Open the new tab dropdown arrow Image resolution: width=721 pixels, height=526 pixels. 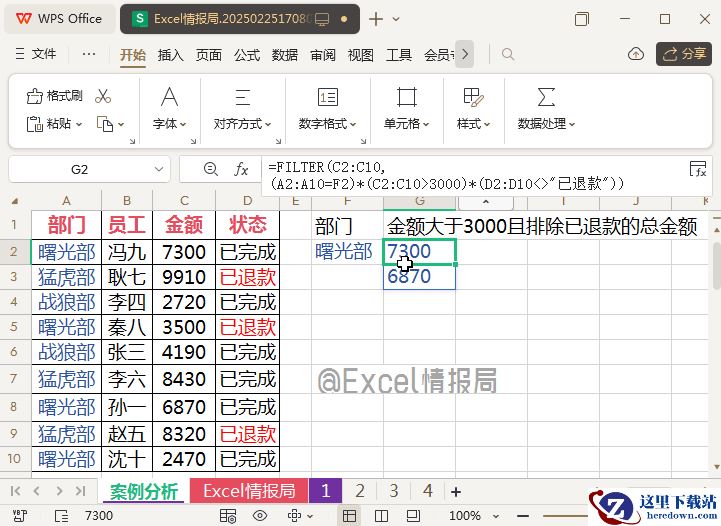[x=396, y=19]
